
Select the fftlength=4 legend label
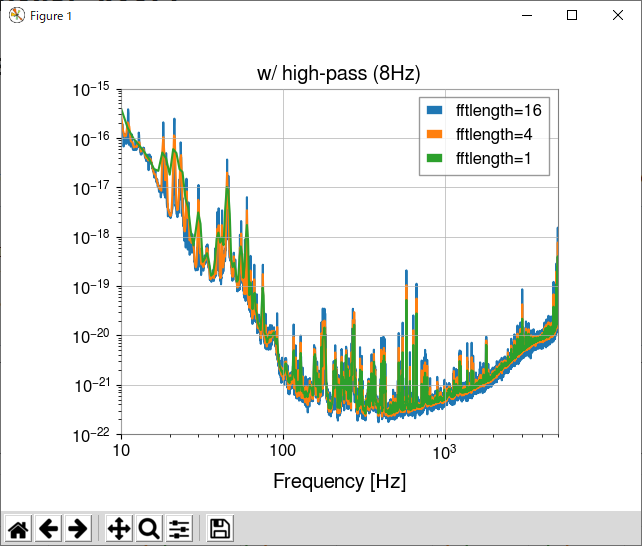(x=494, y=134)
